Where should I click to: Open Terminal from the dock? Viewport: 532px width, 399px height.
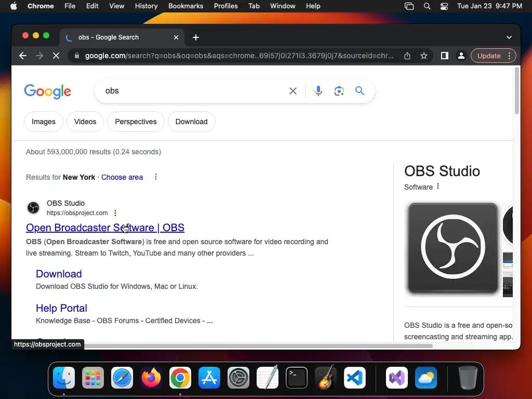point(297,378)
